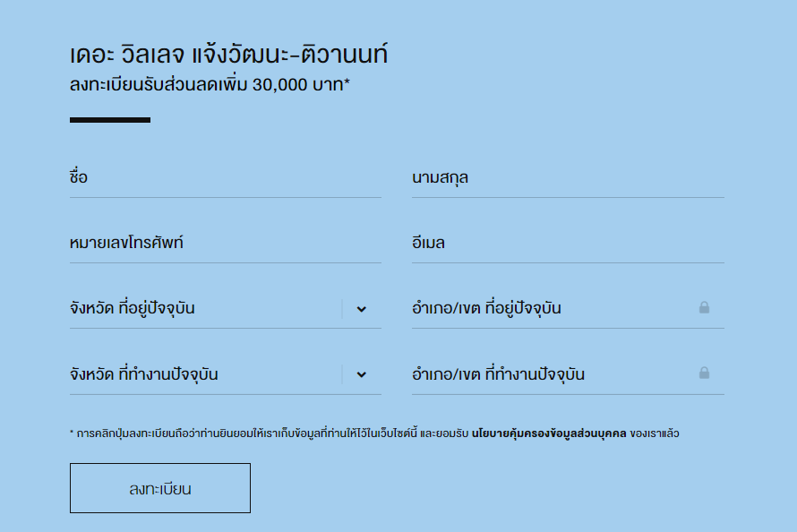Viewport: 797px width, 532px height.
Task: Click the lock icon in current address district field
Action: point(704,307)
